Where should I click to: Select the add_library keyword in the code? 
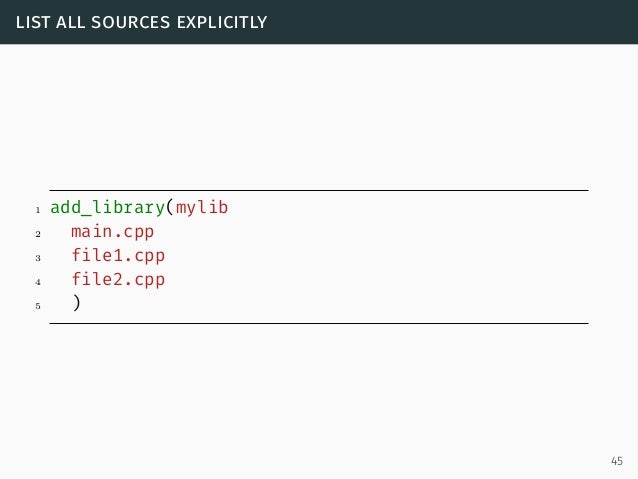click(107, 208)
